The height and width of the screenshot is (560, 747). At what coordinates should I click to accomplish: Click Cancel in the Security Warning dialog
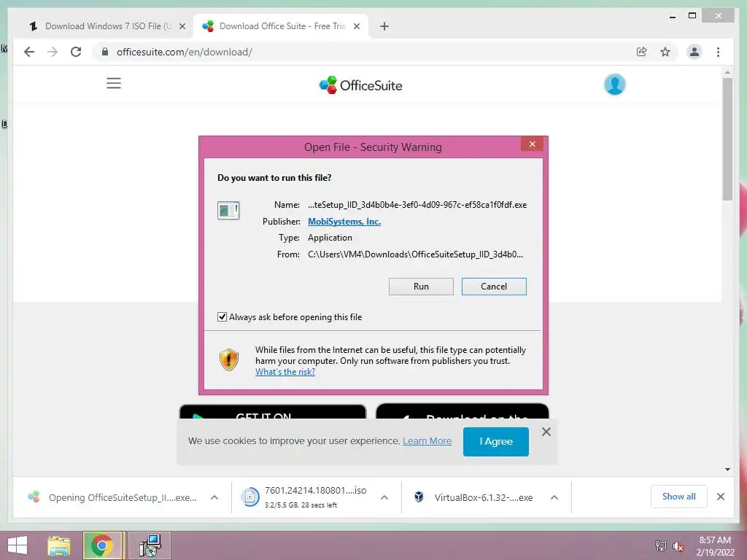[x=494, y=286]
